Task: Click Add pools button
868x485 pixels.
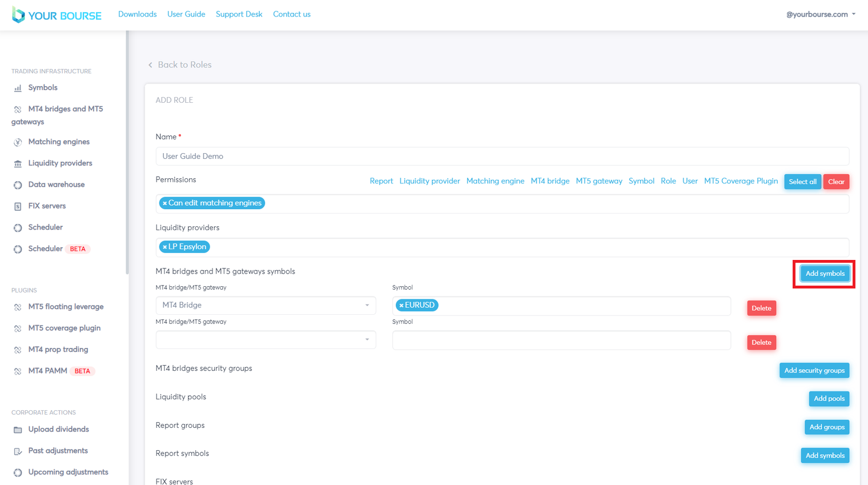Action: pyautogui.click(x=829, y=399)
